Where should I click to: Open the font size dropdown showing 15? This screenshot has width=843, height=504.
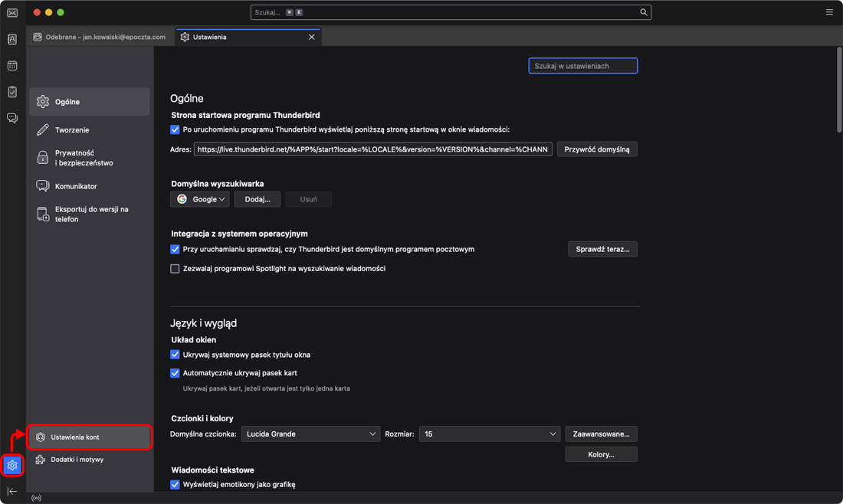(489, 434)
